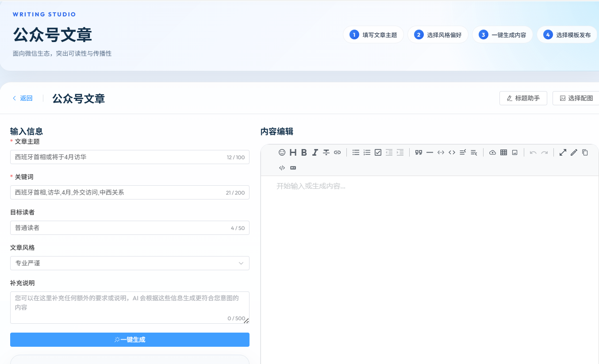
Task: Enter fullscreen editing with the expand arrows icon
Action: [x=563, y=153]
